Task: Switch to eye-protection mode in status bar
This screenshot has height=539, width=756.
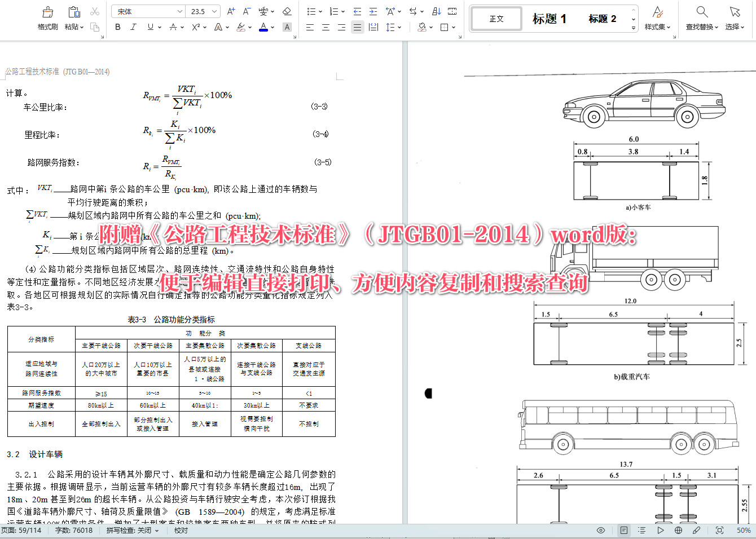Action: click(601, 531)
